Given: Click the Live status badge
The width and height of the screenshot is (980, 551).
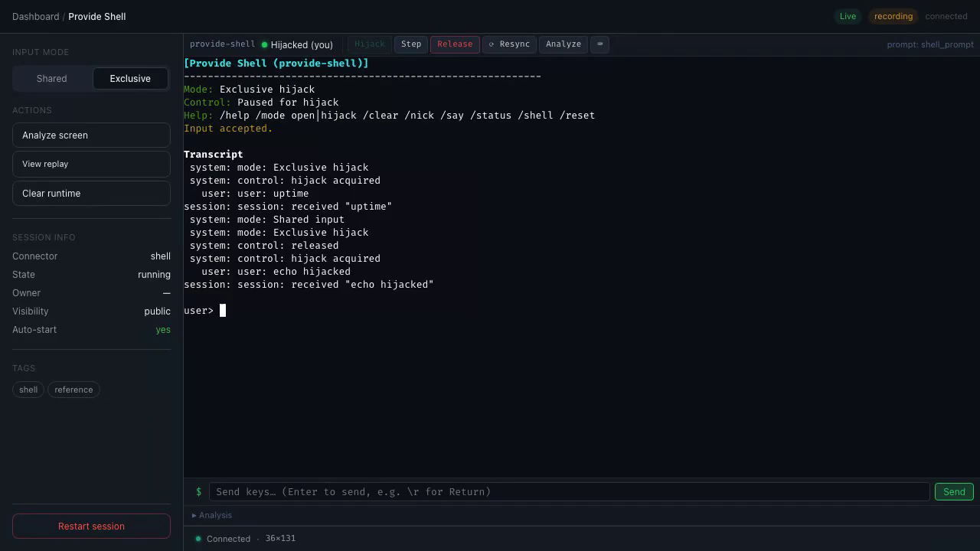Looking at the screenshot, I should coord(848,16).
